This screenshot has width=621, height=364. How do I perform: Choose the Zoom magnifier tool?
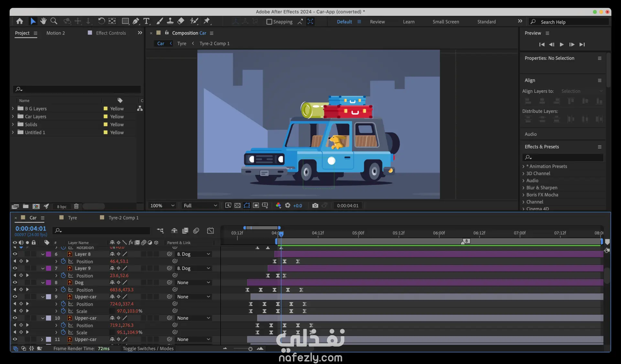(54, 21)
